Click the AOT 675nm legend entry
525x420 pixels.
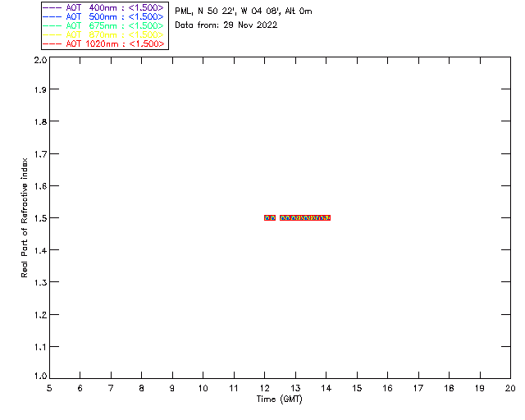click(103, 25)
